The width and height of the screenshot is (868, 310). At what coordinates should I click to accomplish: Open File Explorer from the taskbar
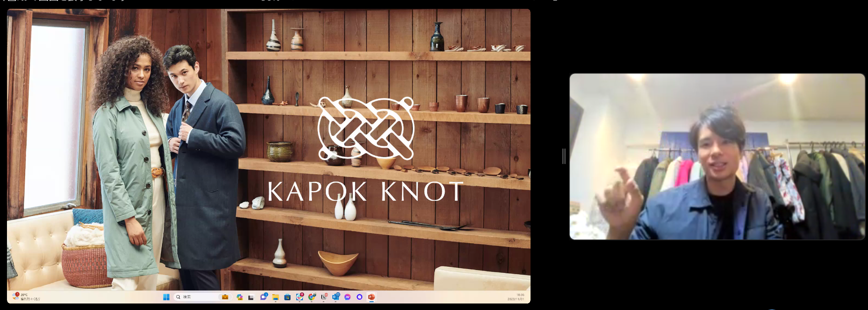coord(276,297)
